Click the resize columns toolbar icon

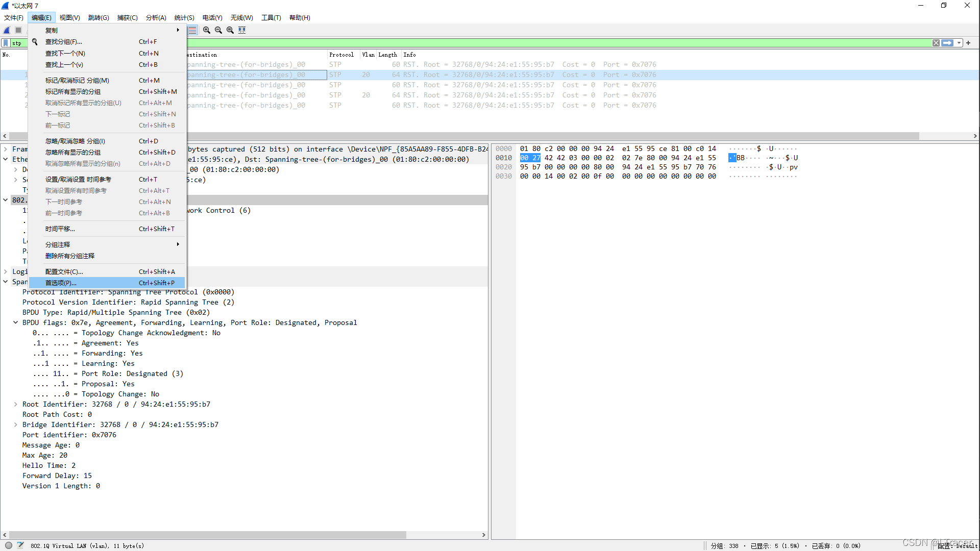coord(242,30)
